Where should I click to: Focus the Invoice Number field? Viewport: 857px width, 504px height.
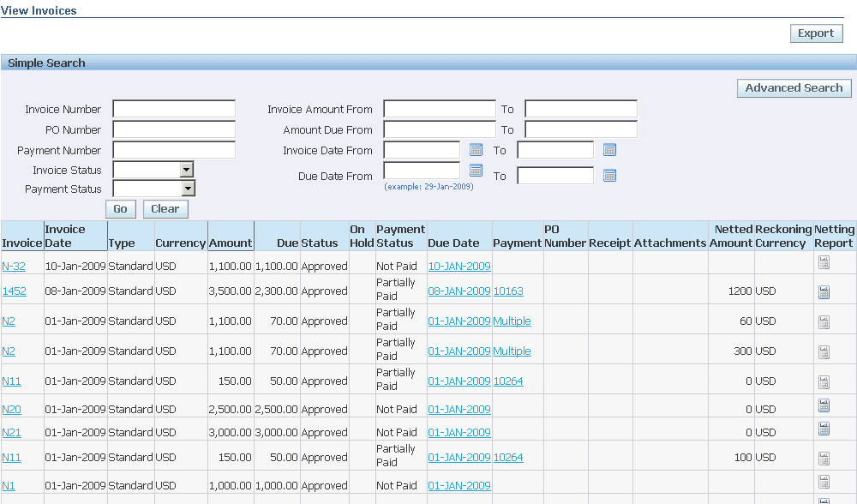[x=174, y=109]
